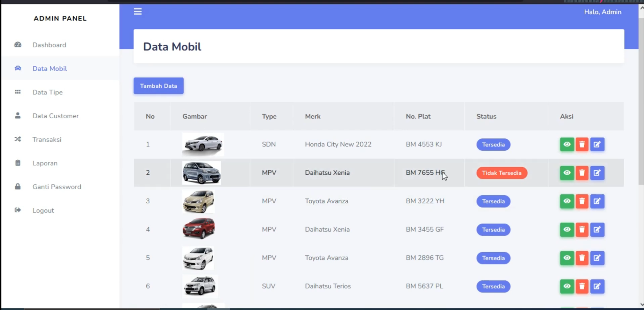The height and width of the screenshot is (310, 644).
Task: View details of Daihatsu Terios
Action: [567, 286]
